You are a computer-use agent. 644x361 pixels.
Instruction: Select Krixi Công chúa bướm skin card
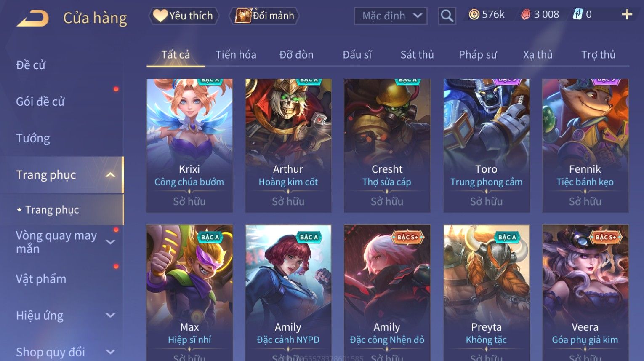pyautogui.click(x=189, y=145)
